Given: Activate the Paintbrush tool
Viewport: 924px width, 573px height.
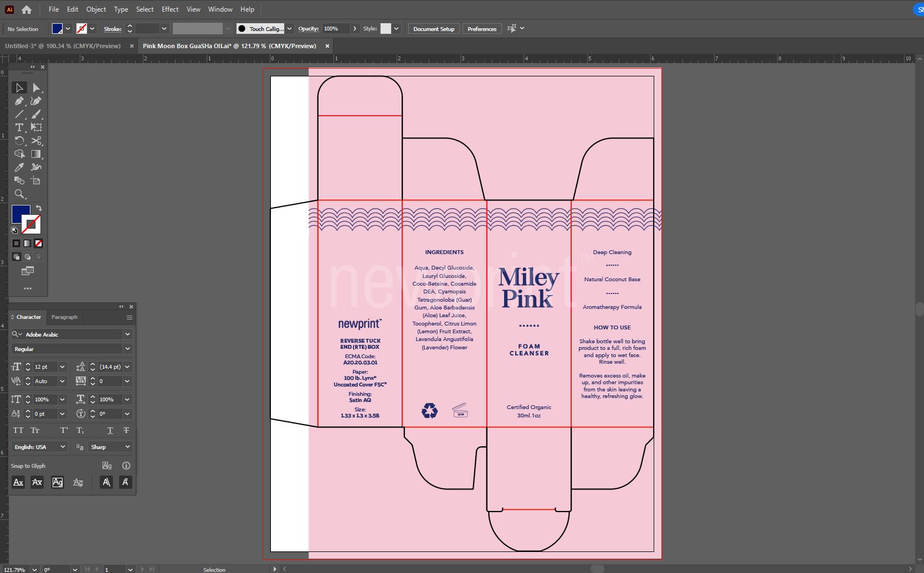Looking at the screenshot, I should (x=37, y=115).
